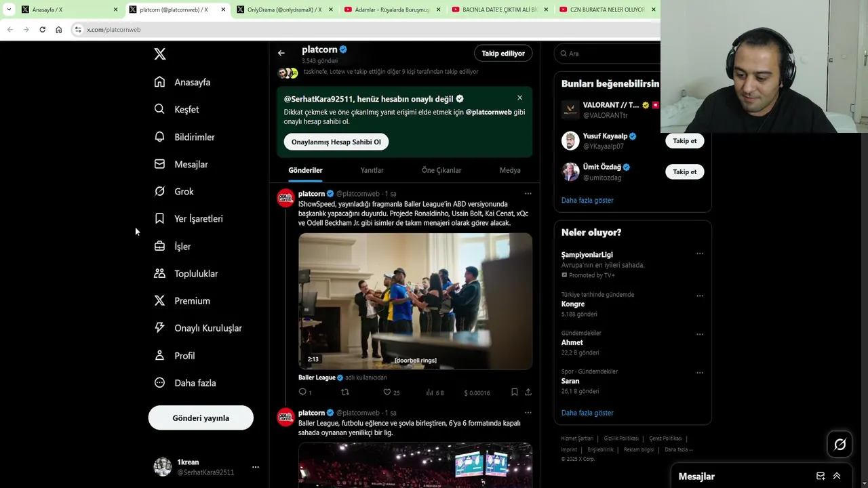Open options for Saran trend
Viewport: 868px width, 488px height.
(x=700, y=373)
